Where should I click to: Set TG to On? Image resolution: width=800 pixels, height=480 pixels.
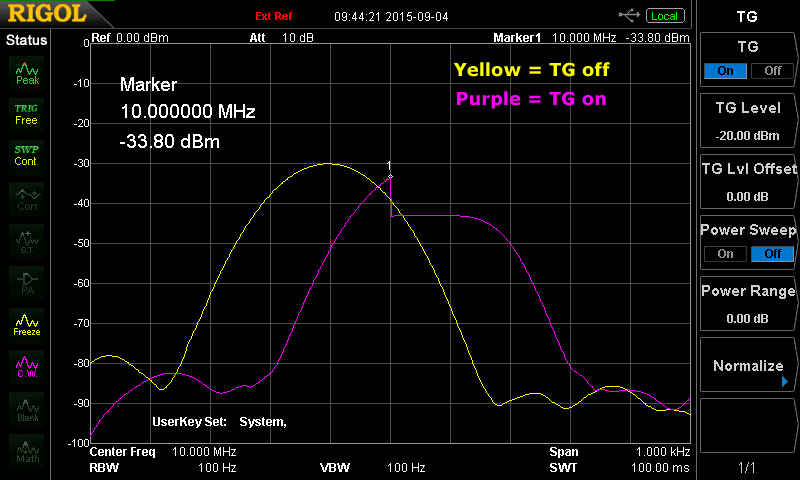click(x=726, y=71)
